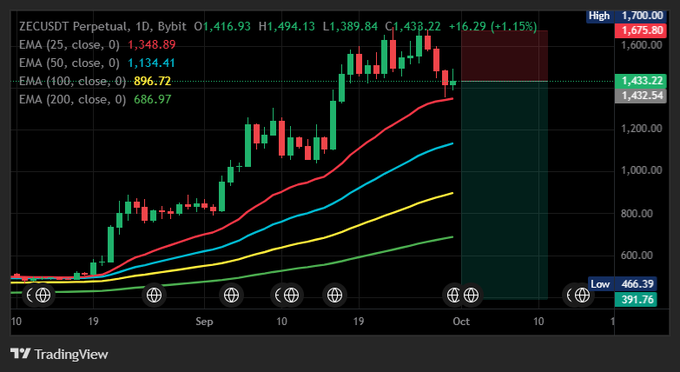Click the EMA 100 value 896.72
Screen dimensions: 680x372
pyautogui.click(x=152, y=81)
